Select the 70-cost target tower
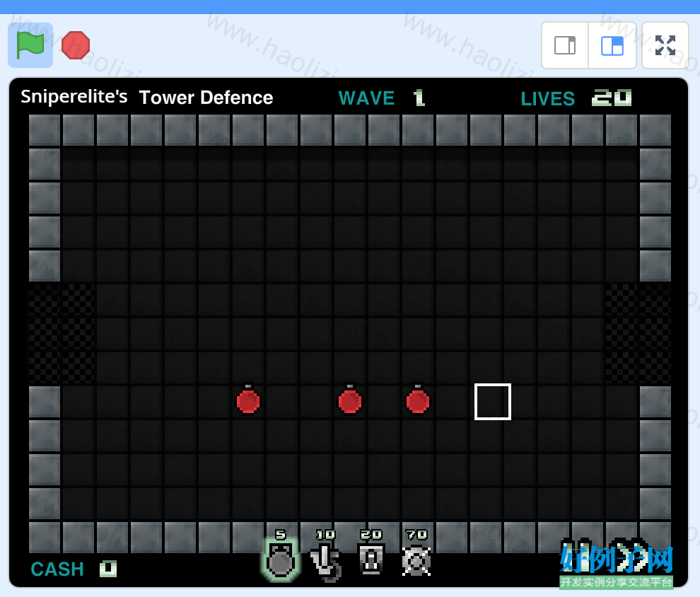Image resolution: width=700 pixels, height=597 pixels. 416,561
